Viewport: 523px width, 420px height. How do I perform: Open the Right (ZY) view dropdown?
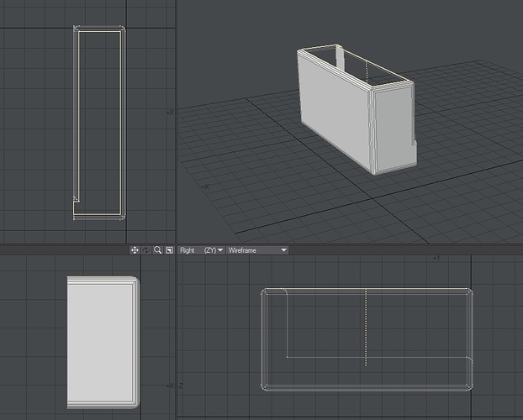[201, 250]
